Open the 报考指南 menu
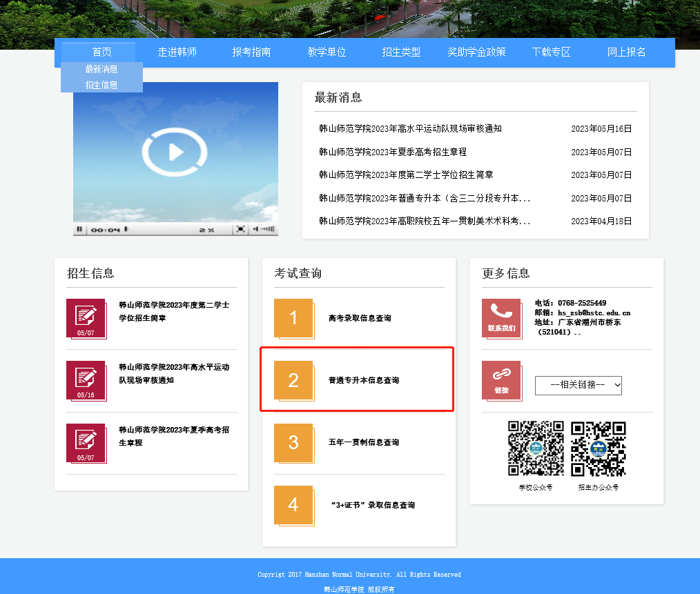 (251, 51)
